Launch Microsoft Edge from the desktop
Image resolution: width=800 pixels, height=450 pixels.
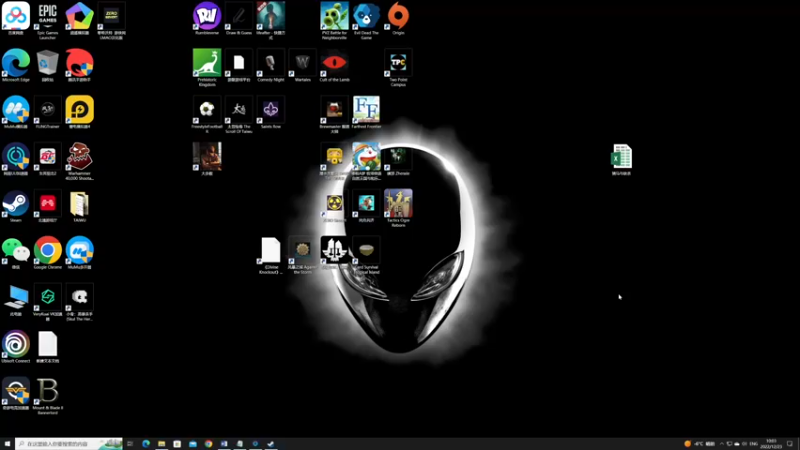[x=16, y=65]
